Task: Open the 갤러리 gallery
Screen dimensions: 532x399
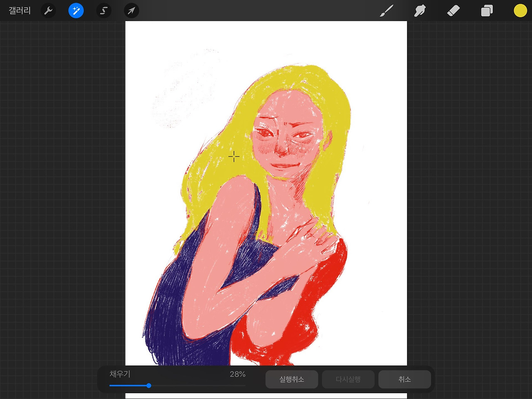Action: point(20,10)
